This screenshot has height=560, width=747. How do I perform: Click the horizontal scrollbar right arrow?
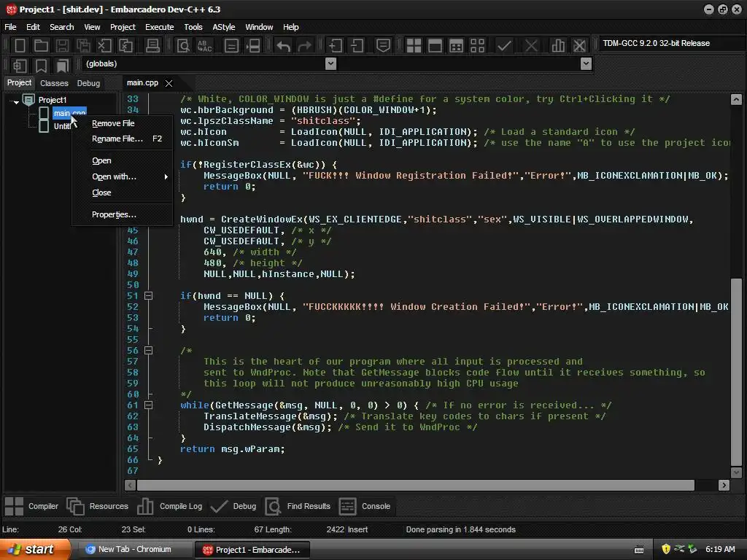(x=724, y=485)
